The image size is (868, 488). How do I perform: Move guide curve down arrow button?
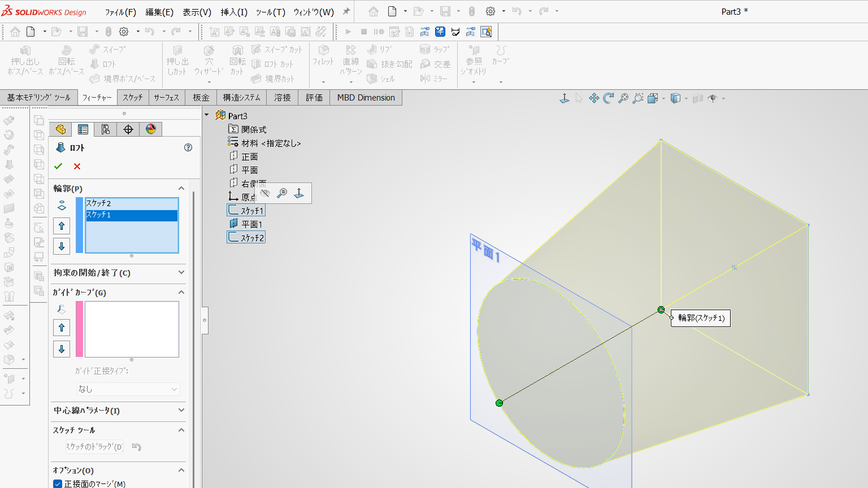point(62,348)
